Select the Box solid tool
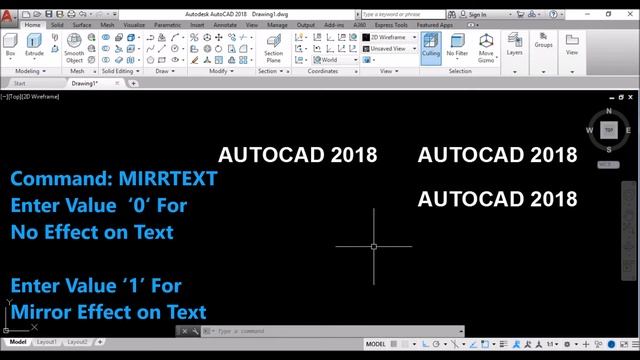The image size is (640, 360). [10, 45]
